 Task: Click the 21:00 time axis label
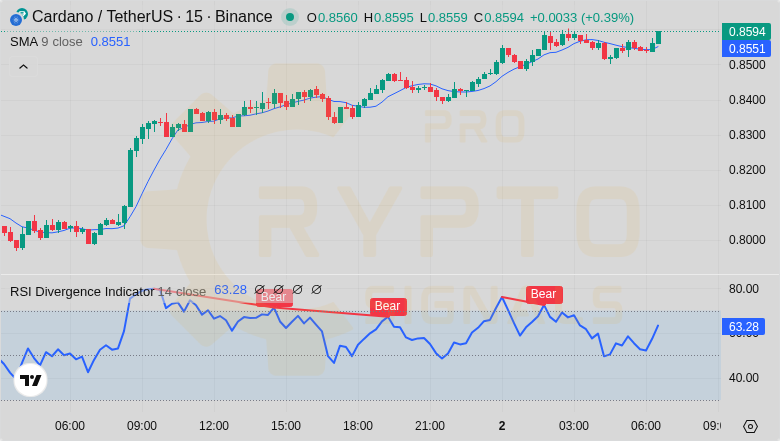point(430,426)
